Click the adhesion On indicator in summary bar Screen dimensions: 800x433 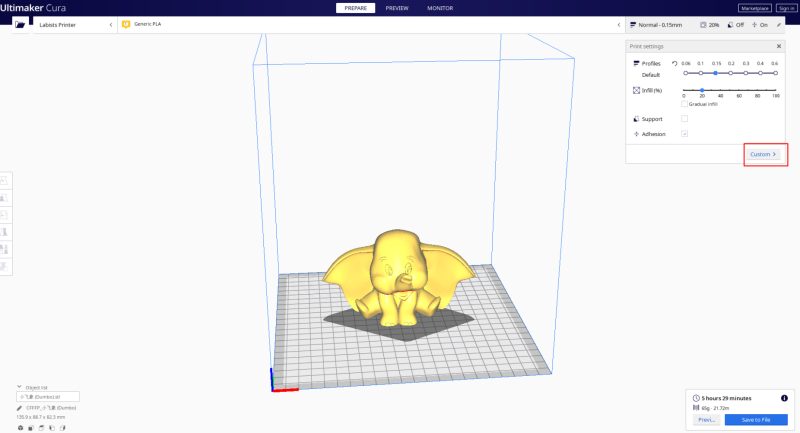[x=760, y=24]
